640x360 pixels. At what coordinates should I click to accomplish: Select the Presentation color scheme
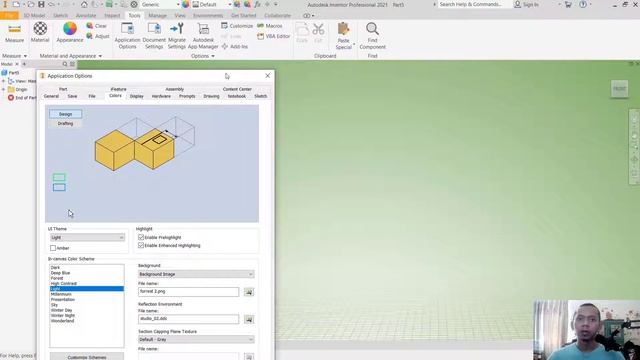pyautogui.click(x=87, y=299)
